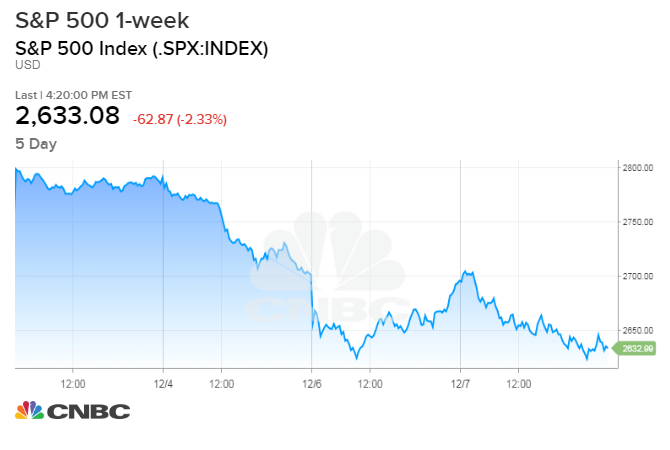Click the red -62.87 (-2.33%) change value
This screenshot has height=450, width=670.
click(x=180, y=120)
